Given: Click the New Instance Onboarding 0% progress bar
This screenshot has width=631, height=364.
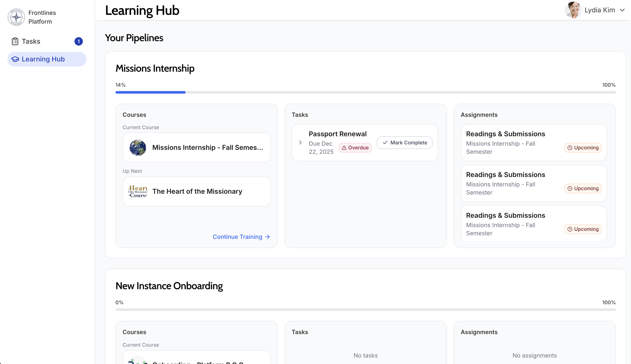Looking at the screenshot, I should pos(365,310).
